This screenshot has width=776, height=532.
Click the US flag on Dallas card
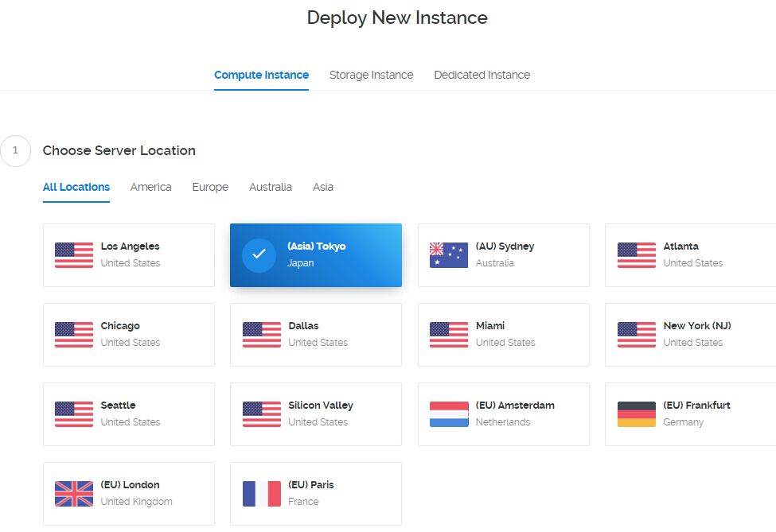(x=260, y=334)
